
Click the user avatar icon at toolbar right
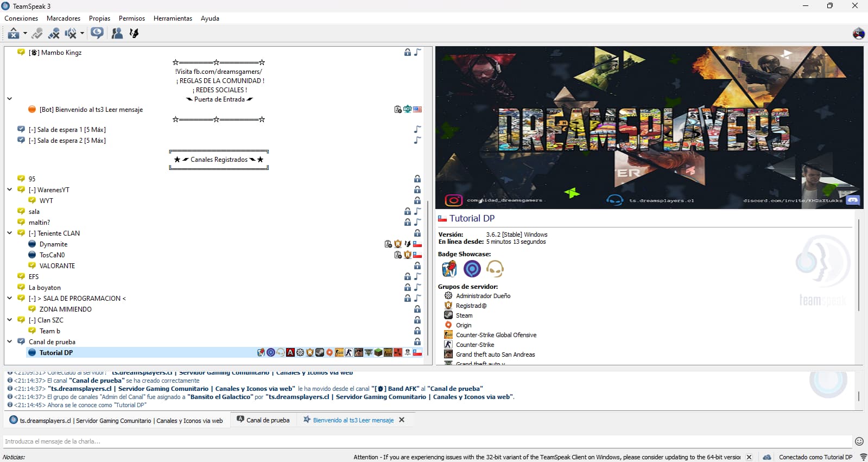(x=858, y=34)
